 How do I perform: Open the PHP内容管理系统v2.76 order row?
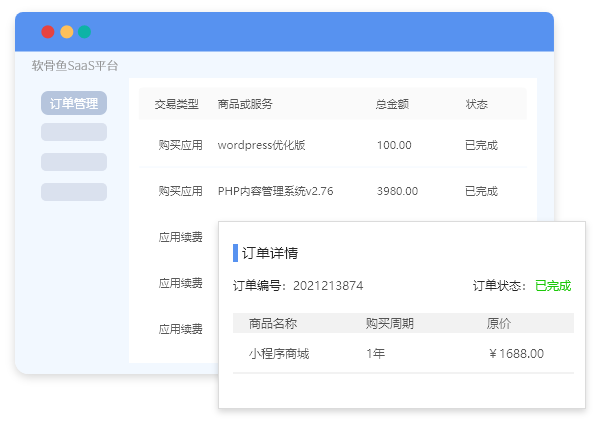click(x=333, y=191)
